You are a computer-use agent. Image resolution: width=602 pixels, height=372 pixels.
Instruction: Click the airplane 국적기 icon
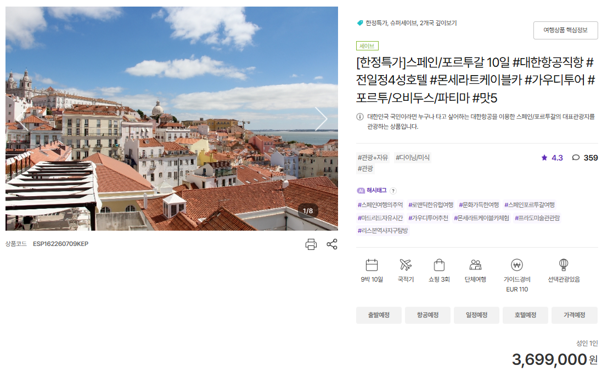point(405,265)
